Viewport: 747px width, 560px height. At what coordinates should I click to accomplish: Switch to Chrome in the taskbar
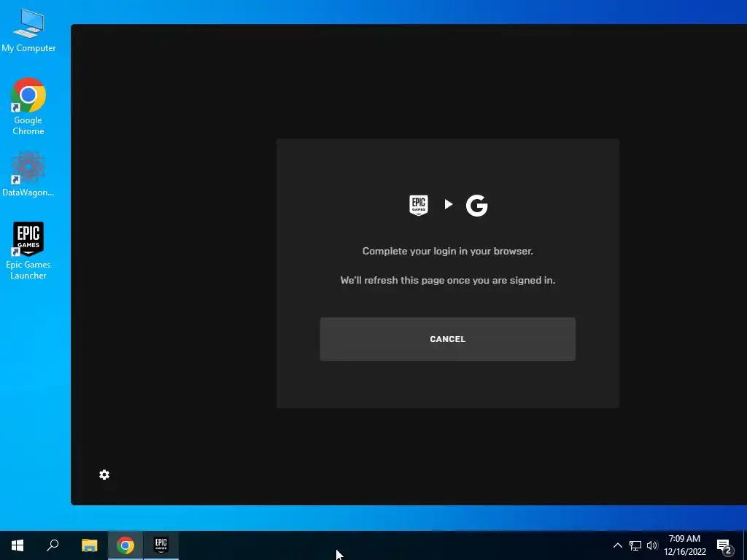(125, 545)
